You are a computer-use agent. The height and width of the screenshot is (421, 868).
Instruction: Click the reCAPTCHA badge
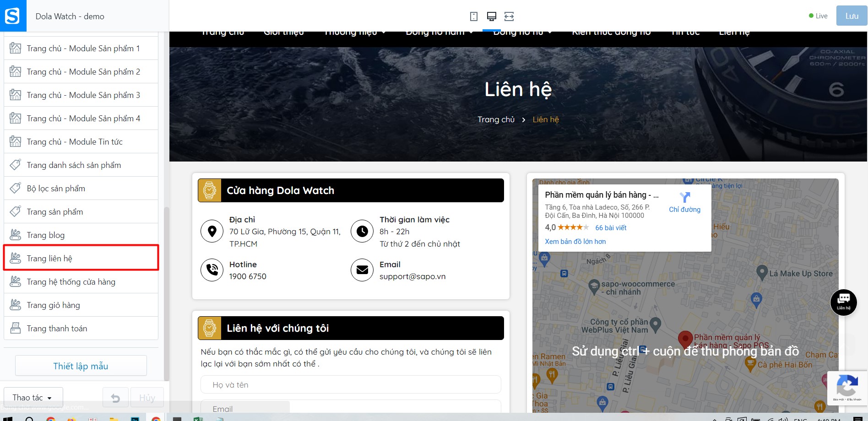point(847,388)
